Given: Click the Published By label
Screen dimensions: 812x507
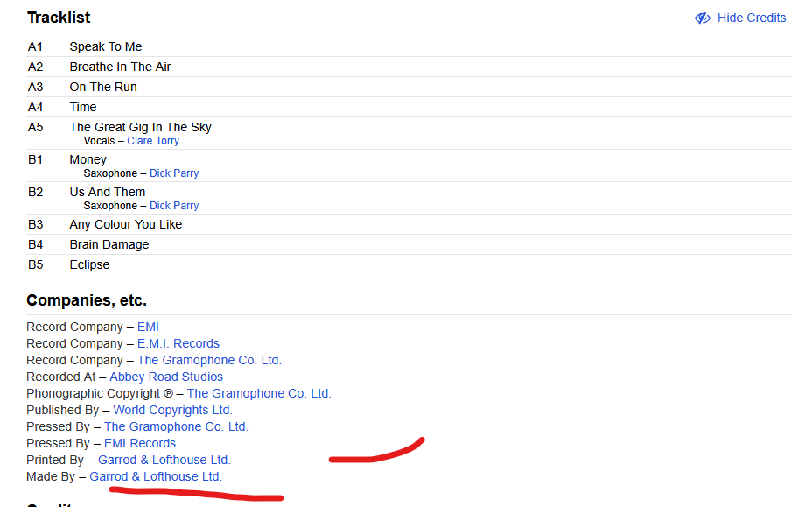Looking at the screenshot, I should click(63, 410).
